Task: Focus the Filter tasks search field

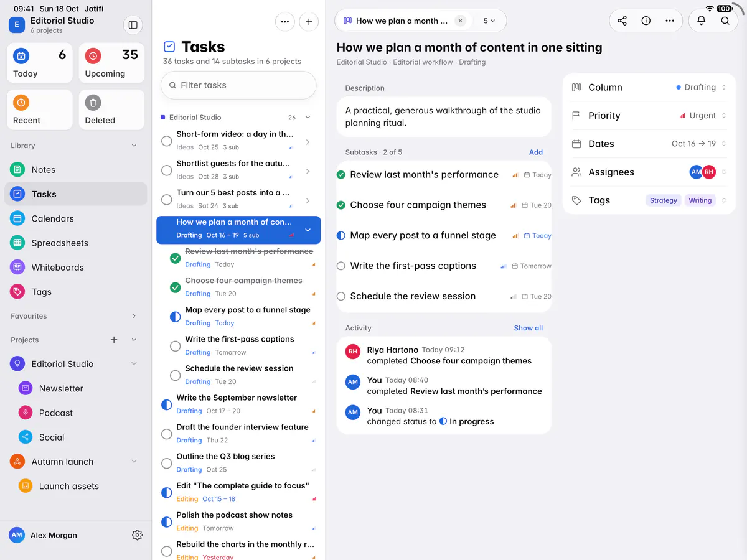Action: pos(238,85)
